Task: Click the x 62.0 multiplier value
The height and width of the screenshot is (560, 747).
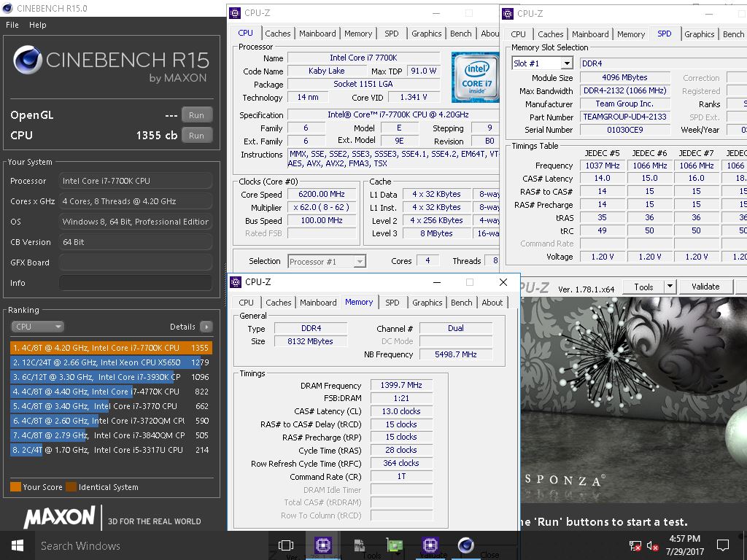Action: coord(322,207)
